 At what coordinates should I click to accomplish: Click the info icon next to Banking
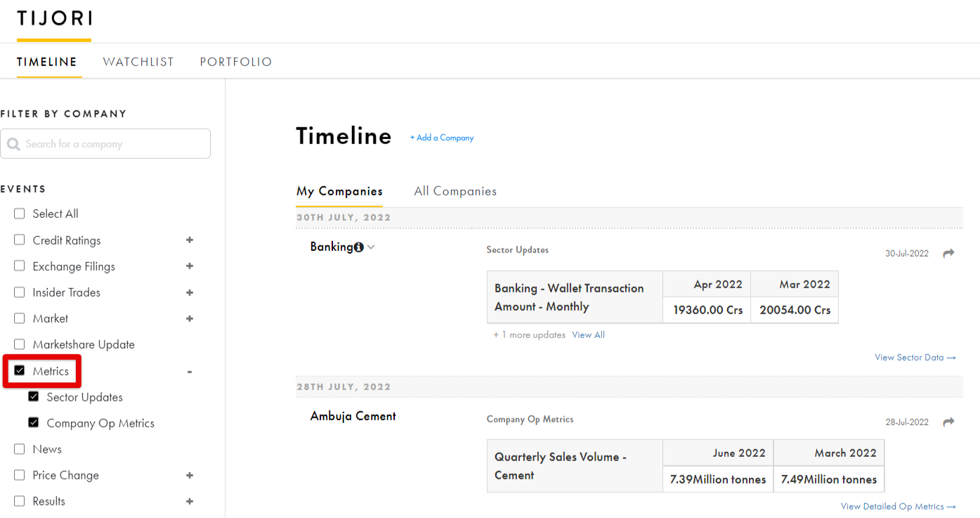point(359,247)
